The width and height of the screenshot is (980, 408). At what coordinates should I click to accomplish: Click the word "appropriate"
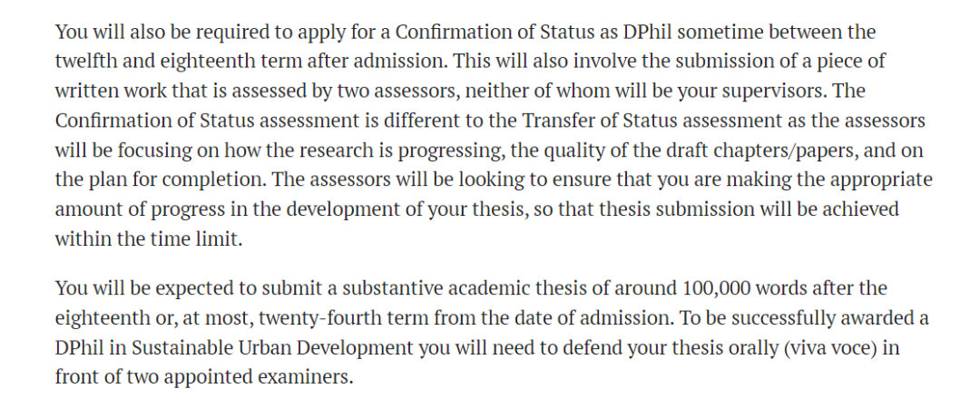tap(881, 180)
